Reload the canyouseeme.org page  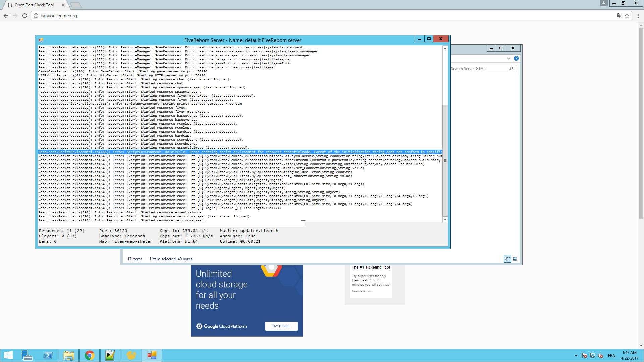pyautogui.click(x=25, y=16)
